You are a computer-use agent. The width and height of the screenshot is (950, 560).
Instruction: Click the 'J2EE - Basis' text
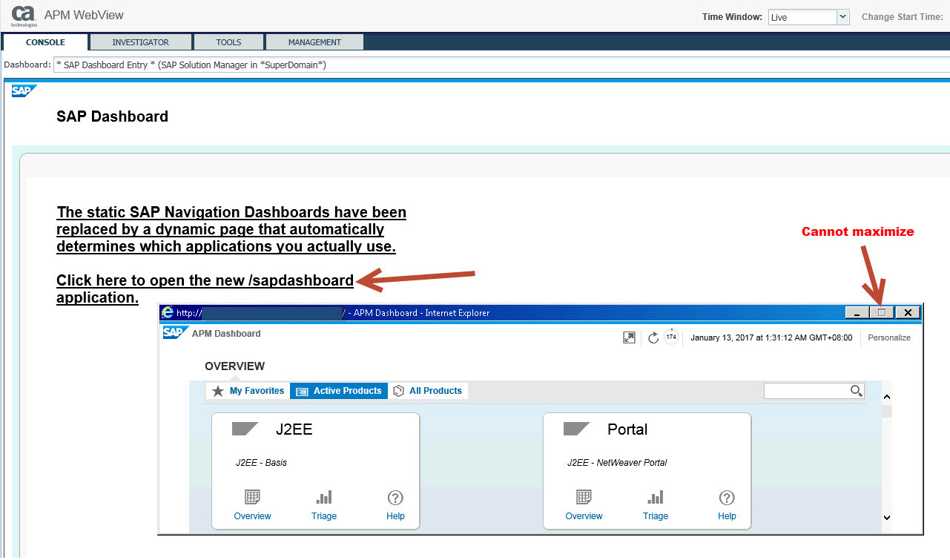pyautogui.click(x=261, y=463)
